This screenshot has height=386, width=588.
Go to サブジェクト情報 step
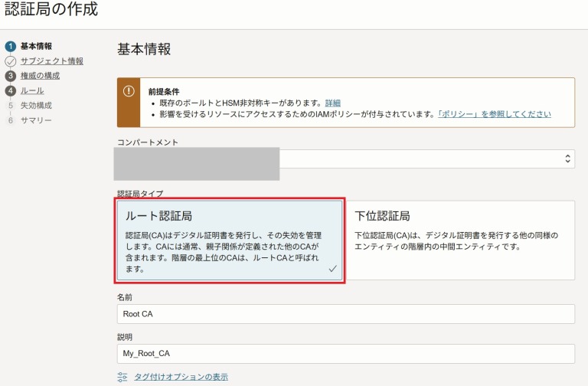pyautogui.click(x=52, y=61)
